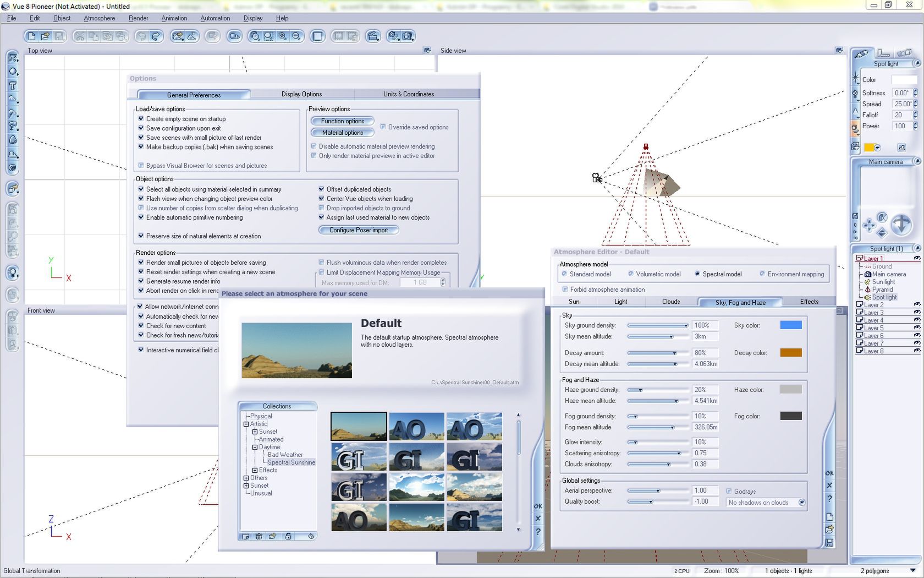
Task: Collapse the Main camera panel header arrow
Action: [x=917, y=161]
